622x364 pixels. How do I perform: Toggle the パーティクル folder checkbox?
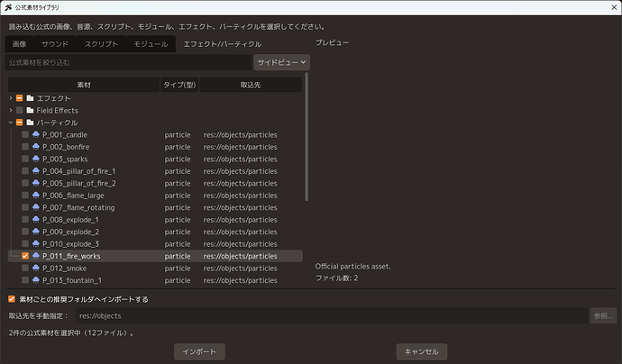pos(19,123)
